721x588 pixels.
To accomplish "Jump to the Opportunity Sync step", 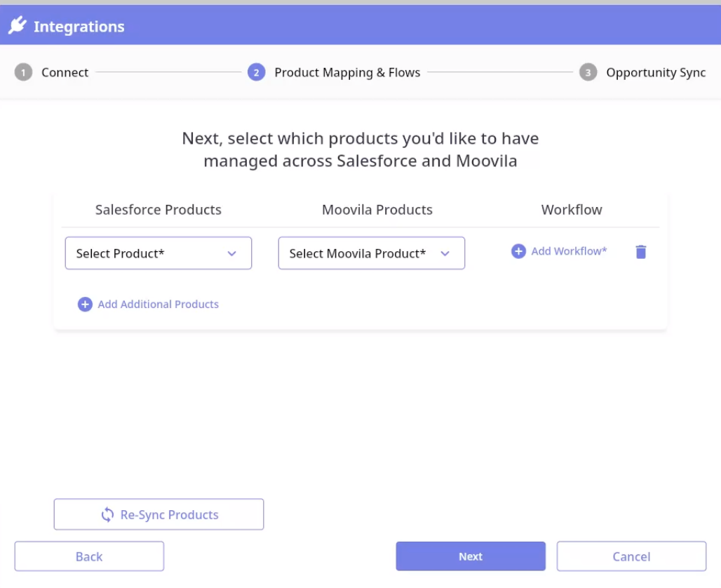I will [656, 72].
